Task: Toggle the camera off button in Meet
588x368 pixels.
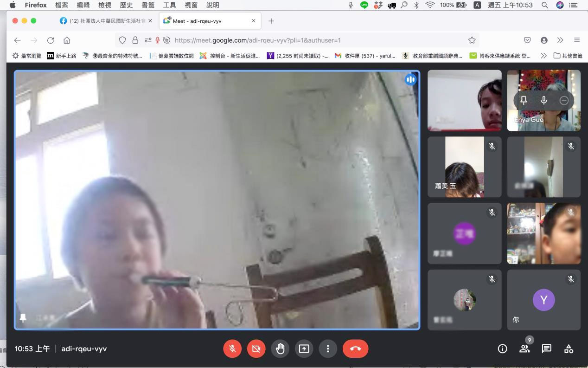Action: tap(256, 349)
